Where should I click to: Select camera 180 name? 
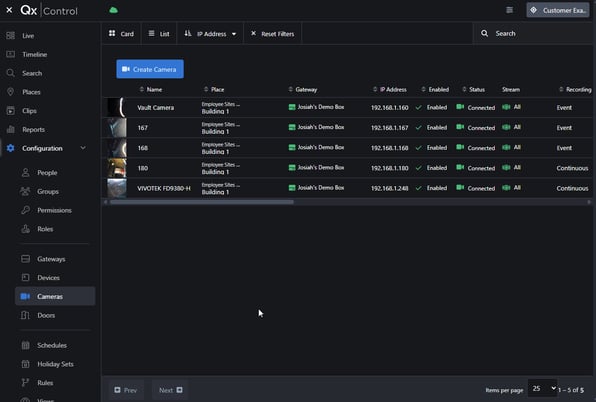click(143, 168)
